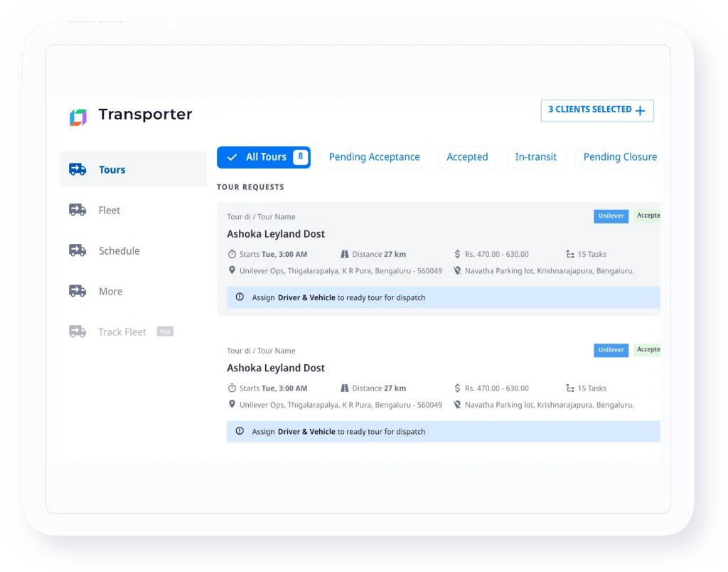Click the Track Fleet truck icon

pyautogui.click(x=77, y=332)
